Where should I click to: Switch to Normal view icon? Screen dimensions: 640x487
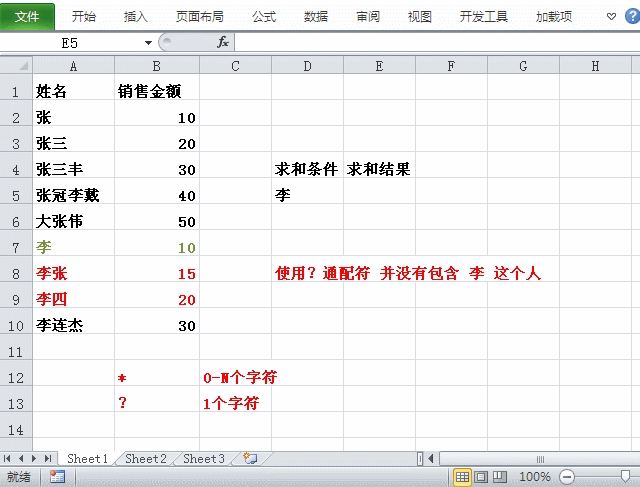(x=462, y=476)
